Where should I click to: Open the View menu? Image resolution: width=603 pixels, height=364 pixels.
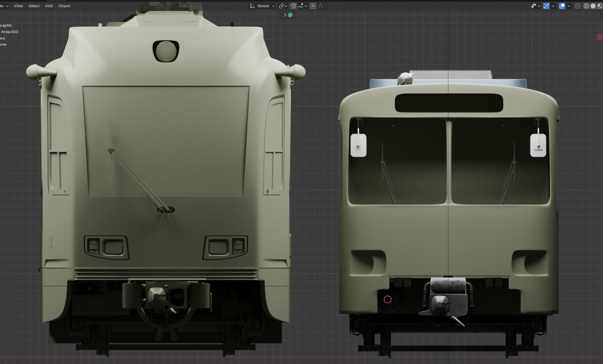(x=18, y=6)
